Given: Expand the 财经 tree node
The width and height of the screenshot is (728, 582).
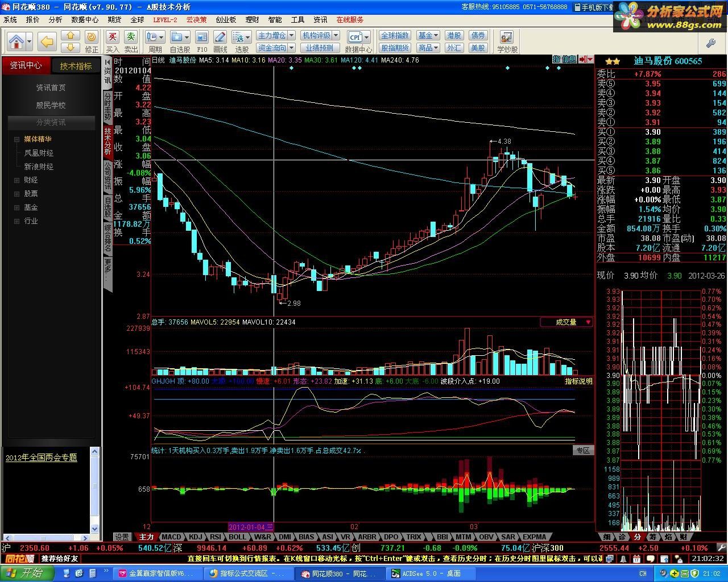Looking at the screenshot, I should [17, 180].
